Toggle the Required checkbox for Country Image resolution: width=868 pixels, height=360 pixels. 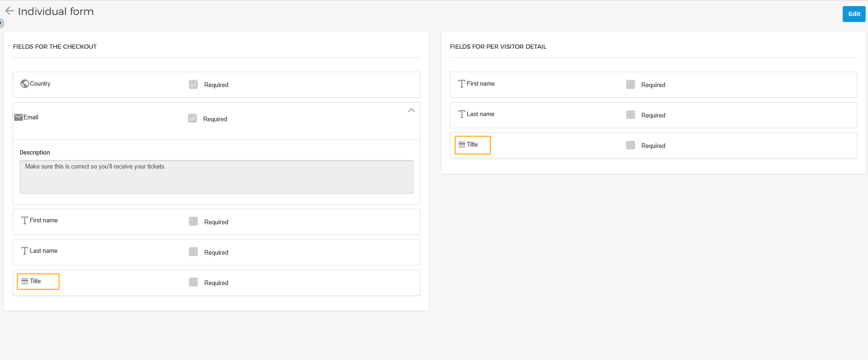click(193, 85)
